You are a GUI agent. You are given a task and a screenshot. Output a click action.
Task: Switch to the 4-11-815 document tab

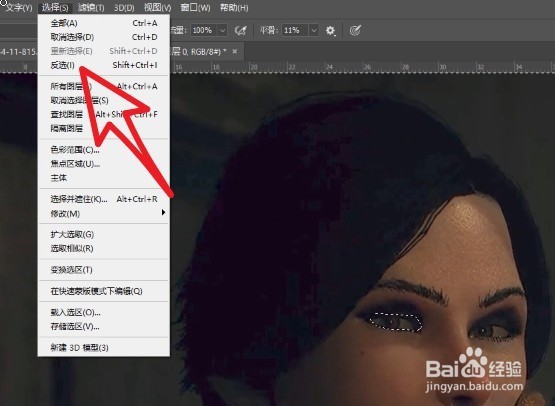[18, 52]
